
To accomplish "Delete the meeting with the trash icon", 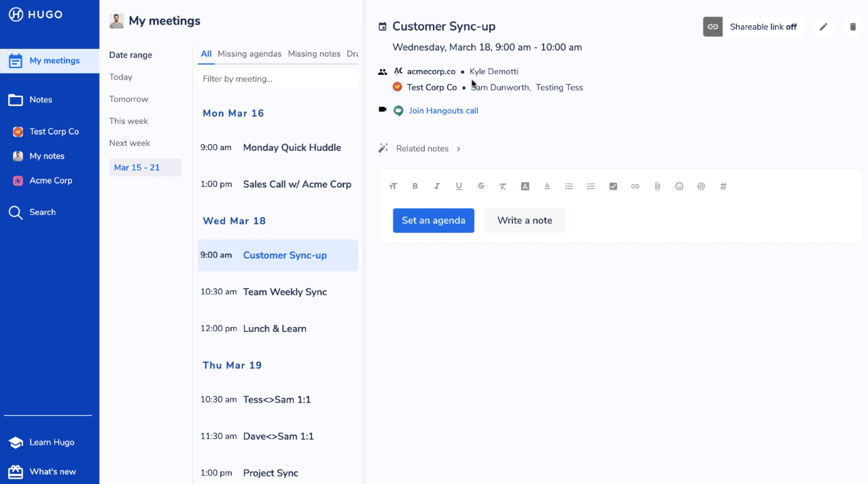I will point(853,26).
